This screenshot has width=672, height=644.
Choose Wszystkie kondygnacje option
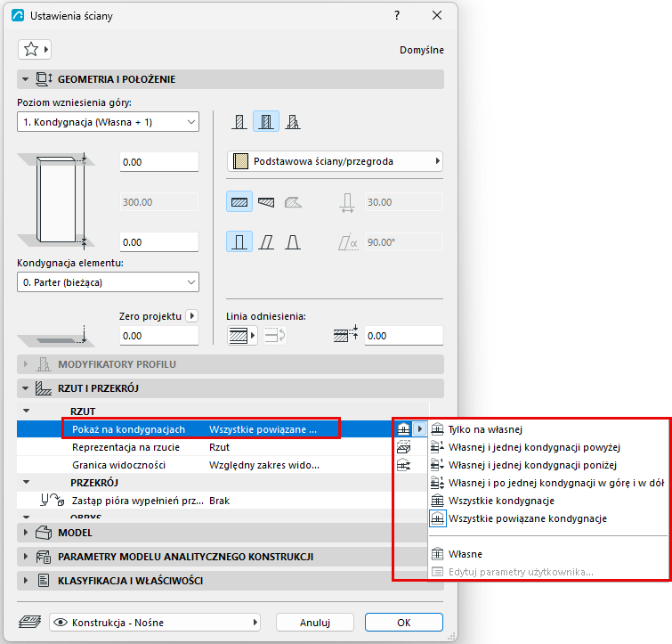(548, 501)
